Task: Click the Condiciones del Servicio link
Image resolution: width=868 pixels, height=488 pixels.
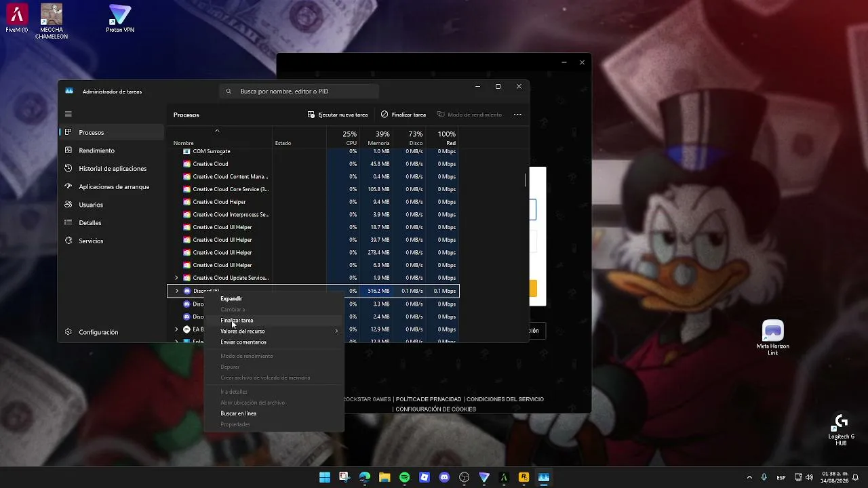Action: pos(505,399)
